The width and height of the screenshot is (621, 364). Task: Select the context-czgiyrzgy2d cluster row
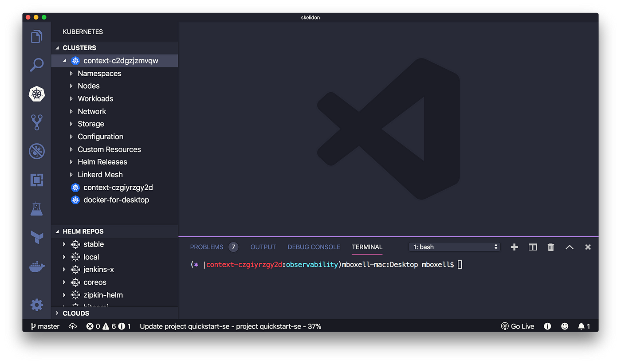[115, 188]
